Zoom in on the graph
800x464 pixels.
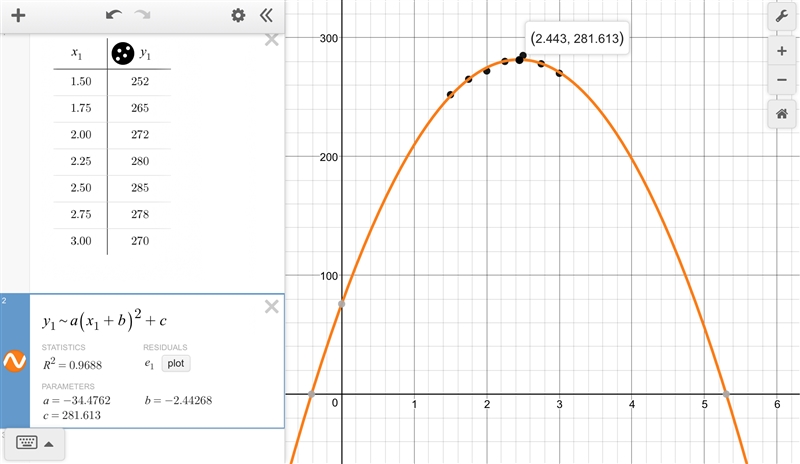pyautogui.click(x=782, y=51)
